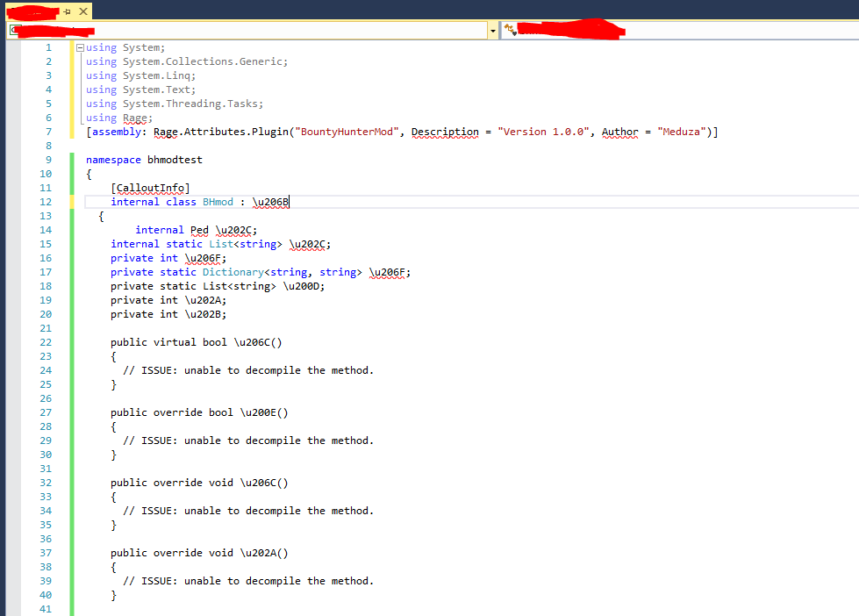Toggle a breakpoint beside line 37

pyautogui.click(x=13, y=552)
